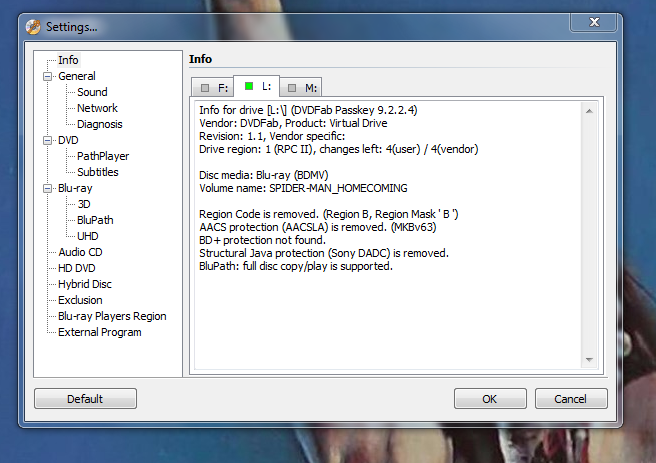Collapse the Blu-ray tree node
The width and height of the screenshot is (656, 463).
(48, 189)
